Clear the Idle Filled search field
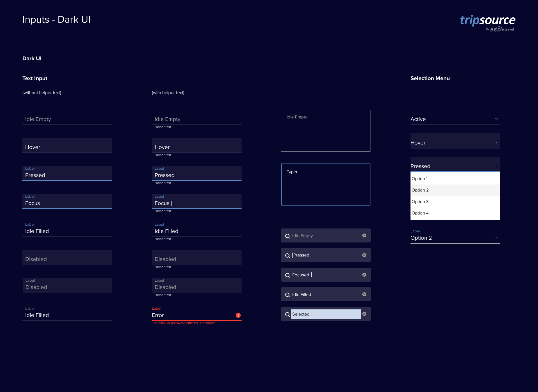The width and height of the screenshot is (538, 392). tap(364, 294)
